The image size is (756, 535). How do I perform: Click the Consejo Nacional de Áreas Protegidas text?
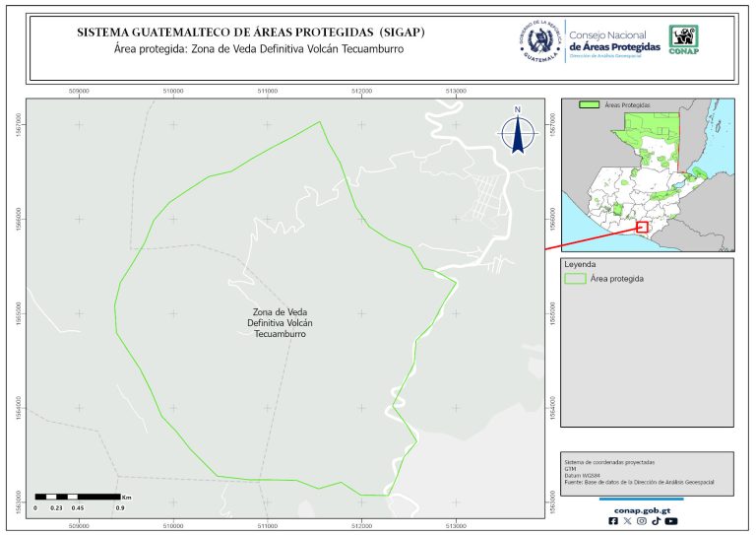click(x=614, y=41)
